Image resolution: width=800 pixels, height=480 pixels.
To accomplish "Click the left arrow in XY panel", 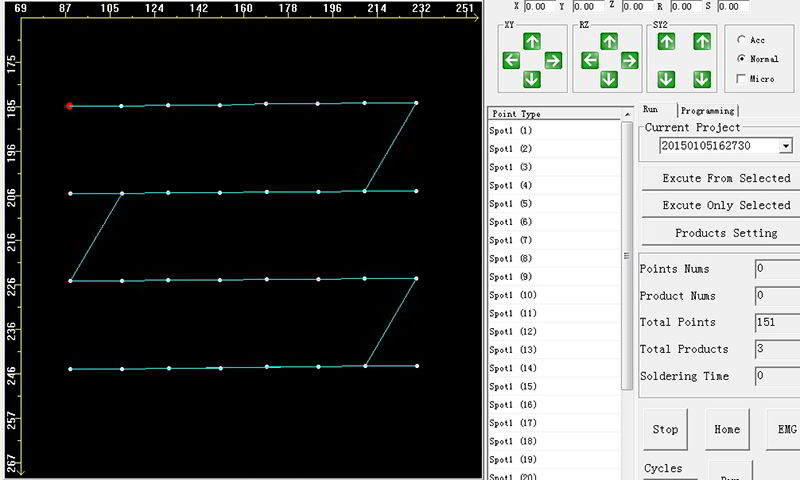I will click(x=511, y=61).
